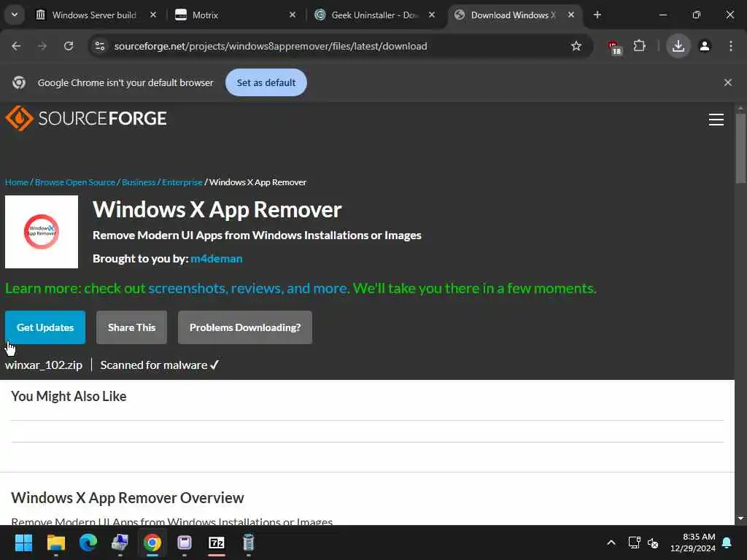Screen dimensions: 747x560
Task: Open m4deman author profile link
Action: [x=216, y=259]
